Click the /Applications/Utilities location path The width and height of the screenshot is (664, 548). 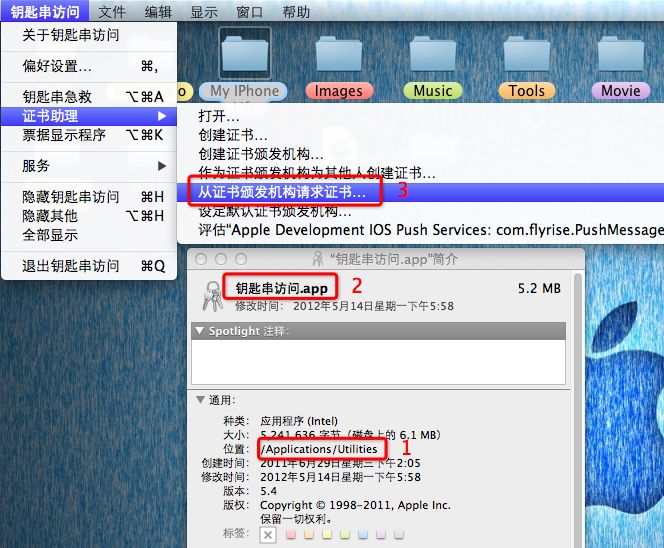(x=319, y=449)
